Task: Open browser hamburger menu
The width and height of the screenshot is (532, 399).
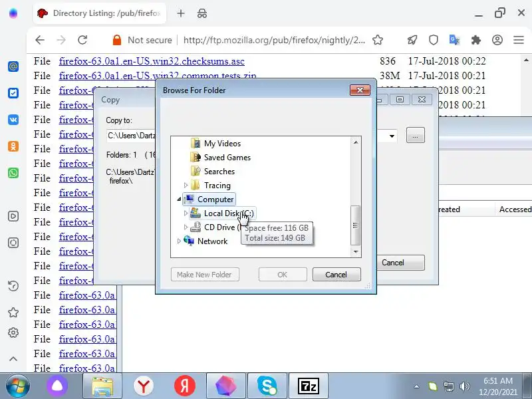Action: (x=519, y=40)
